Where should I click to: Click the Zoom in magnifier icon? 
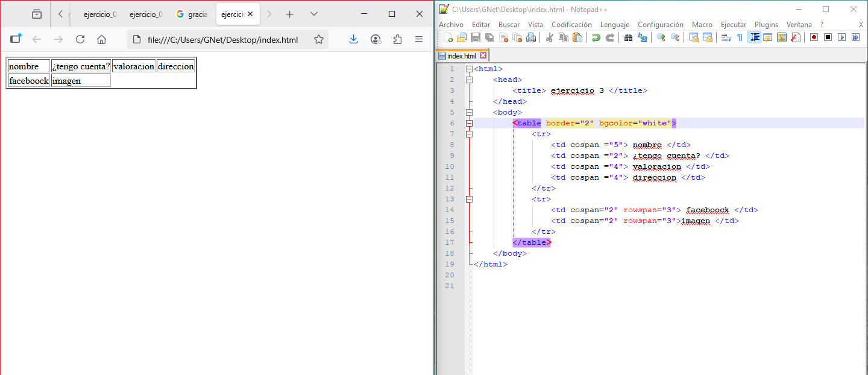pyautogui.click(x=661, y=37)
